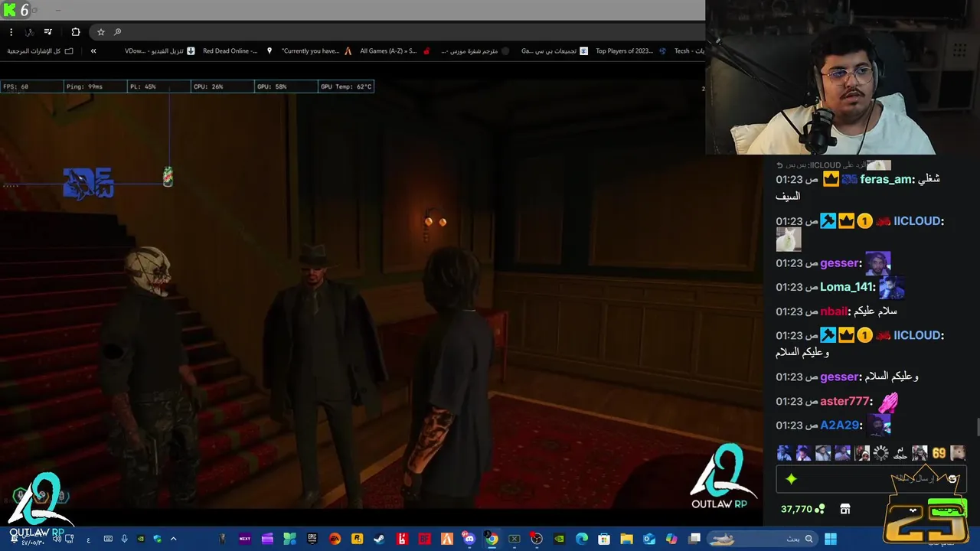Viewport: 980px width, 551px height.
Task: Click username Loma_141 in chat
Action: [847, 287]
